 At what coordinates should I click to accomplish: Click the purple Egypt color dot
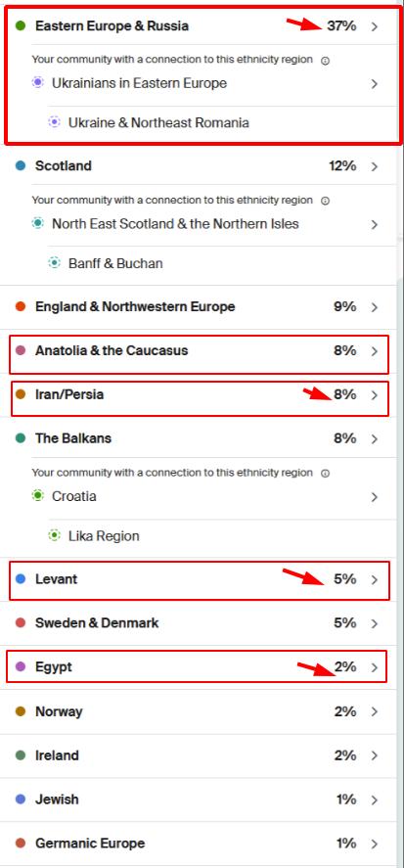(x=21, y=667)
